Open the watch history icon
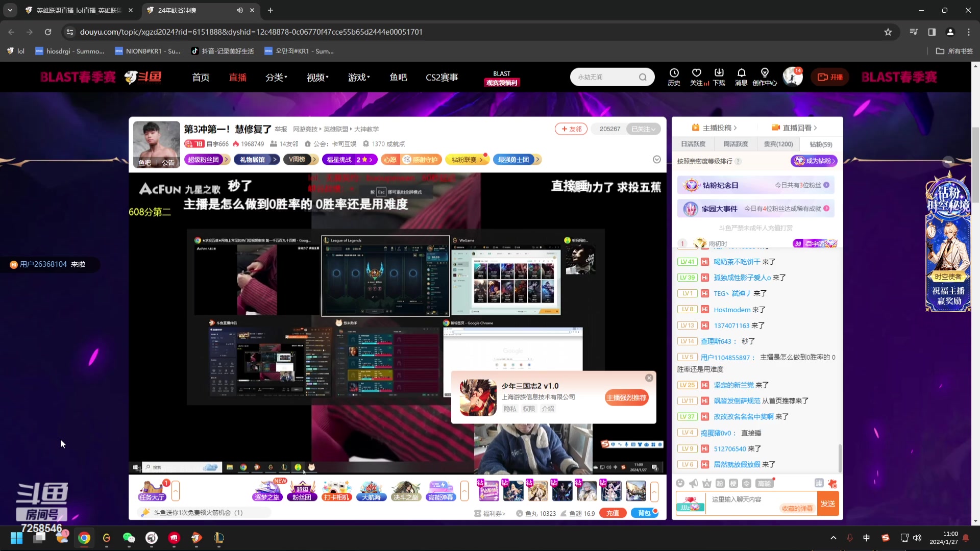The width and height of the screenshot is (980, 551). click(674, 77)
